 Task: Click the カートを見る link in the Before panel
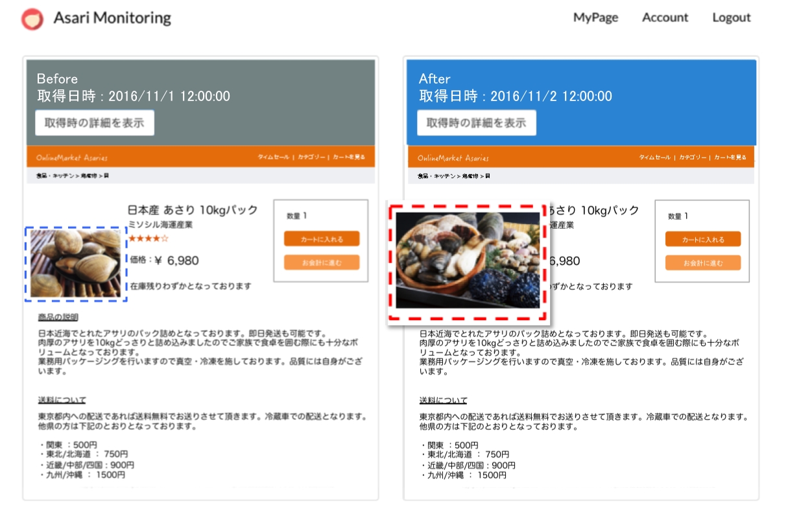point(349,157)
